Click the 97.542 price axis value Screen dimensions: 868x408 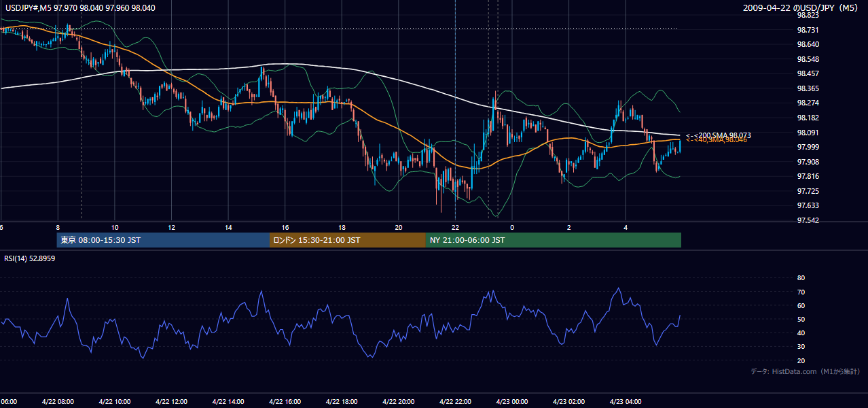(x=808, y=220)
